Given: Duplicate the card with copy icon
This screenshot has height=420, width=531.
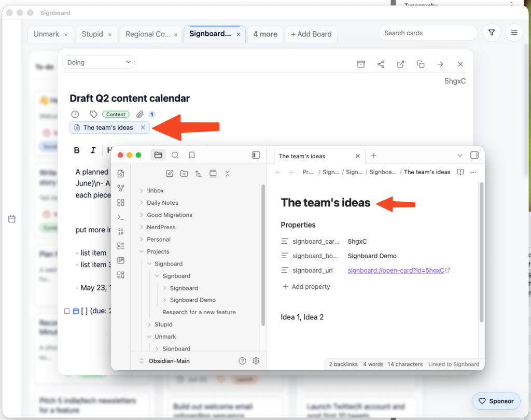Looking at the screenshot, I should click(x=421, y=64).
